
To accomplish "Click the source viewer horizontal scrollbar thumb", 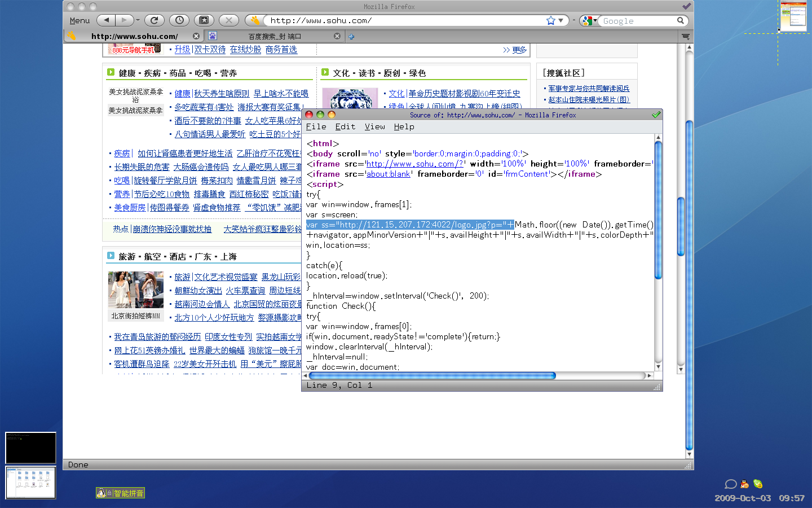I will [432, 375].
